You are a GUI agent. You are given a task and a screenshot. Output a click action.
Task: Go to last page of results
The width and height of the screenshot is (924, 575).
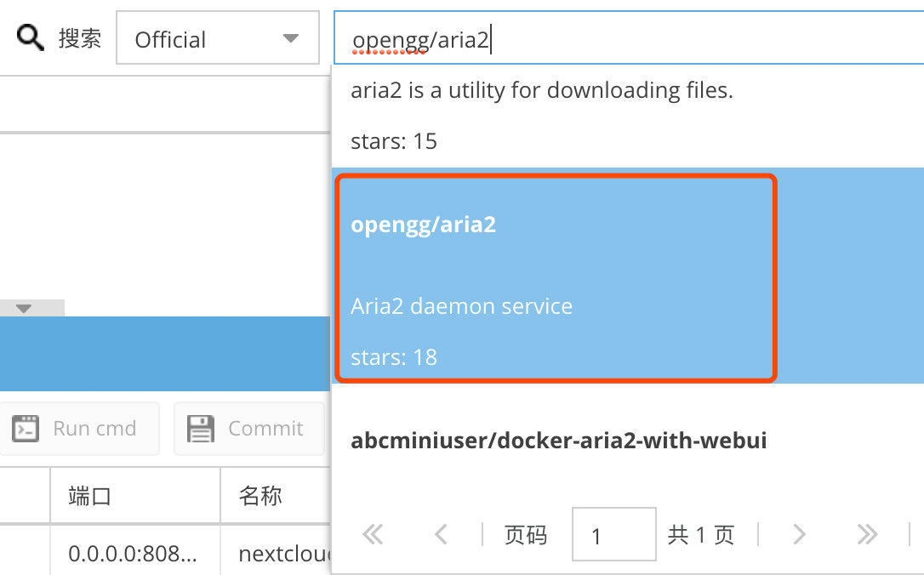868,534
